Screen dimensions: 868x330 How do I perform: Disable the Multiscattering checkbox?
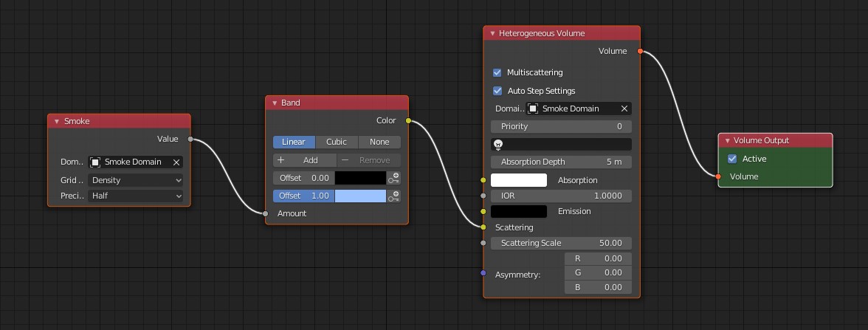(x=497, y=72)
